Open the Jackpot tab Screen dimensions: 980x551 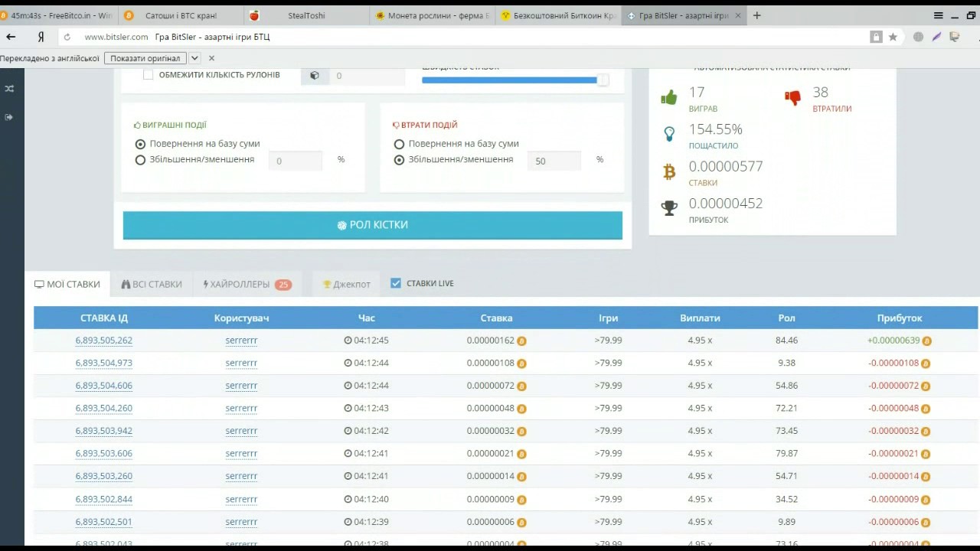347,284
